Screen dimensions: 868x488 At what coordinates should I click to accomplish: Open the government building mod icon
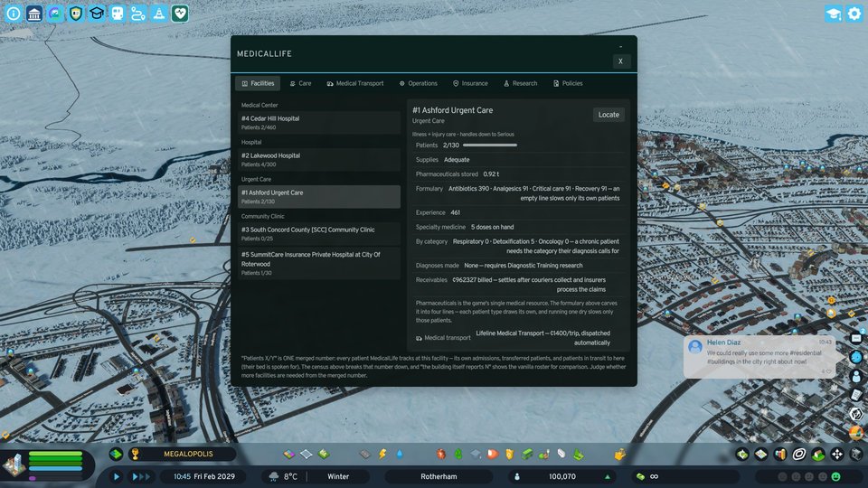pos(34,14)
